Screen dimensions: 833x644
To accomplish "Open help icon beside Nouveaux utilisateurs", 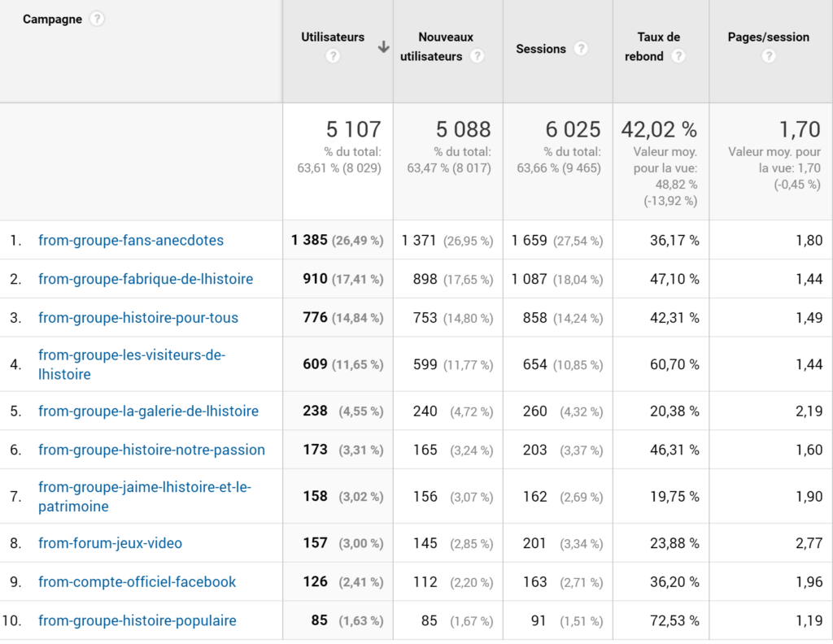I will 477,56.
